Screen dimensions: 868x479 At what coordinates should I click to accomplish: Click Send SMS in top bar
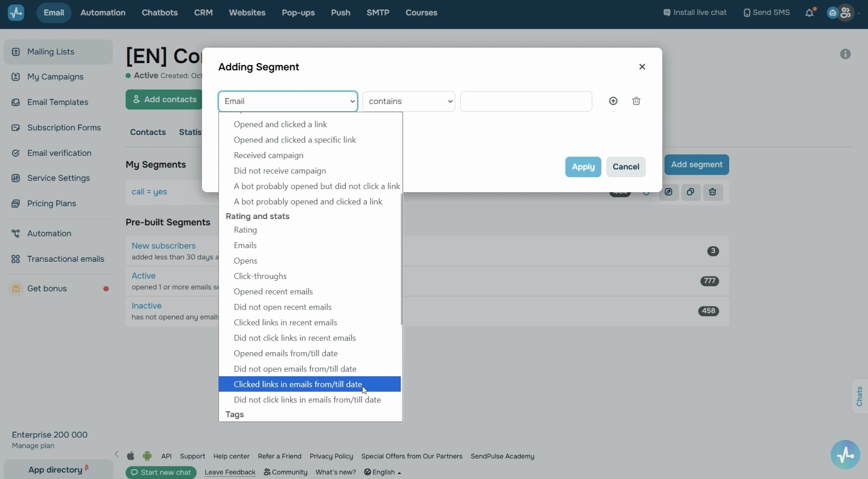[x=767, y=13]
